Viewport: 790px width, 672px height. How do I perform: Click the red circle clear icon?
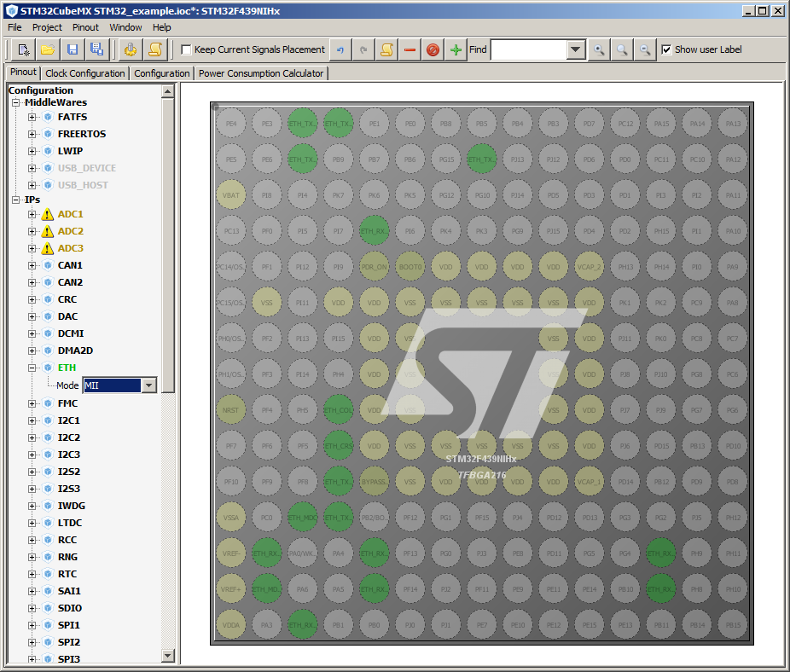(433, 49)
